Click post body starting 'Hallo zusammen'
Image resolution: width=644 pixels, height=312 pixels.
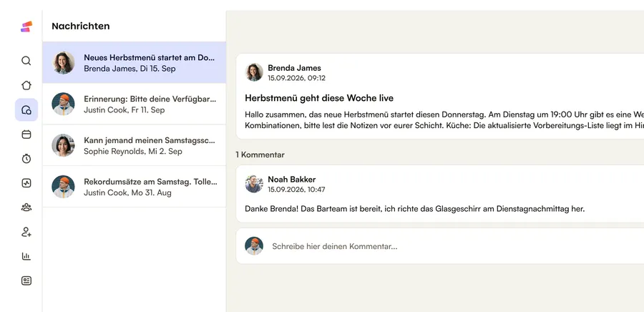pos(444,120)
